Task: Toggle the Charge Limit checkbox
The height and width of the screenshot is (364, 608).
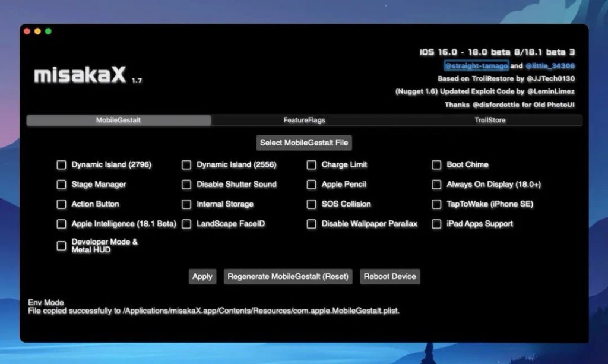Action: tap(312, 165)
